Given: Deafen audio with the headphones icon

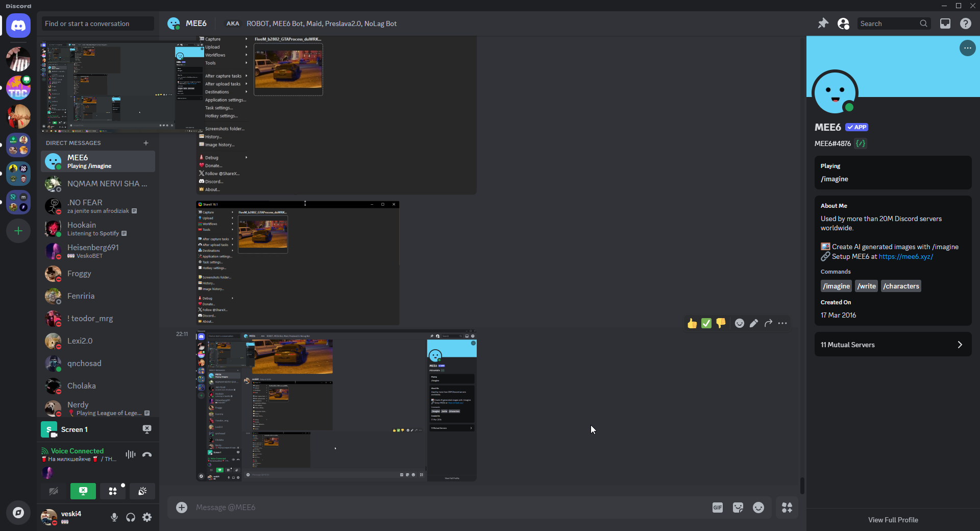Looking at the screenshot, I should (x=131, y=517).
